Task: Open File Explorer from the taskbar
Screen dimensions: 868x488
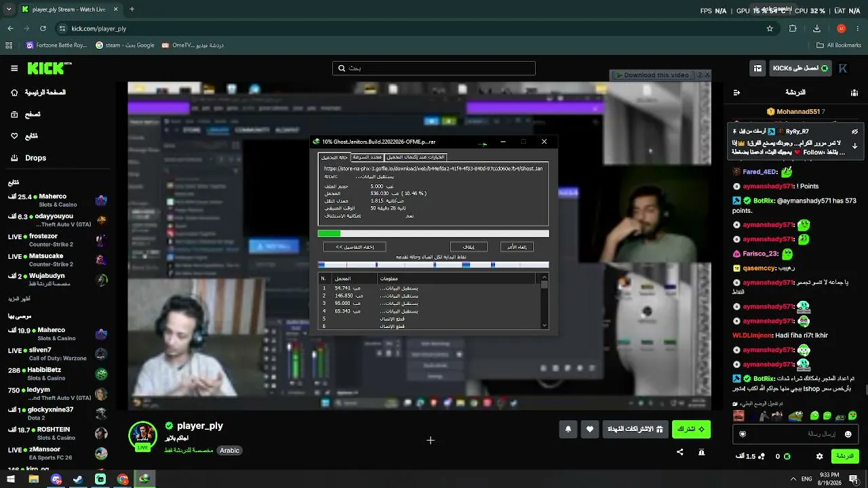Action: 33,479
